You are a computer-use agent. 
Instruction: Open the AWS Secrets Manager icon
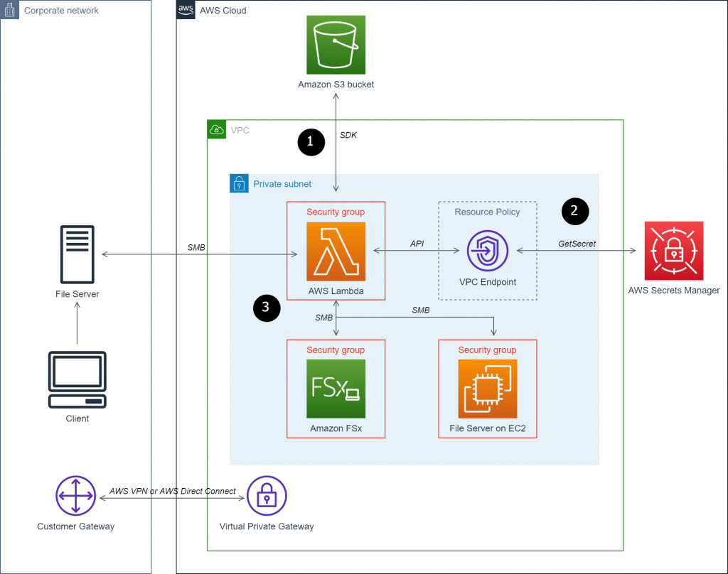[673, 251]
